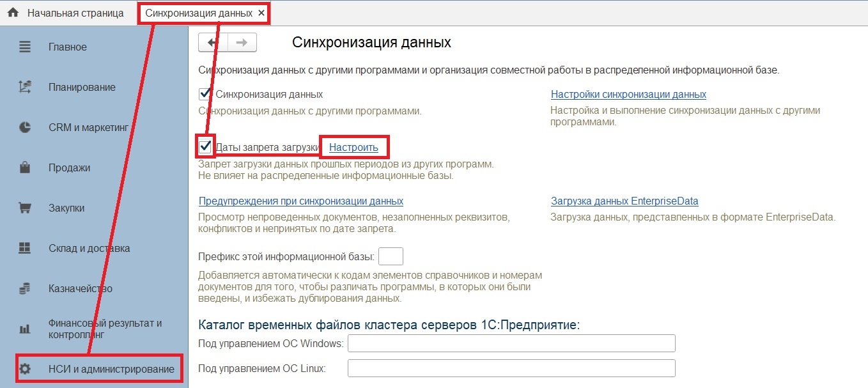Click the Настроить link
Screen dimensions: 868x388
click(353, 148)
